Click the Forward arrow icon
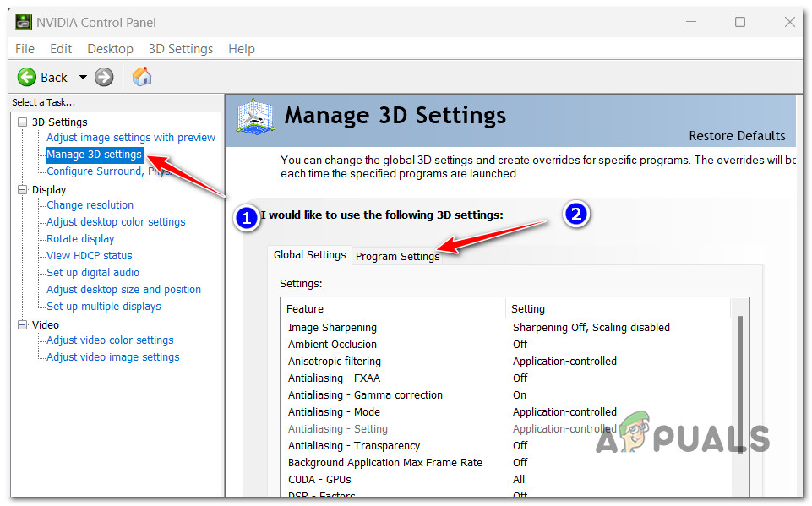This screenshot has height=506, width=812. pos(104,77)
